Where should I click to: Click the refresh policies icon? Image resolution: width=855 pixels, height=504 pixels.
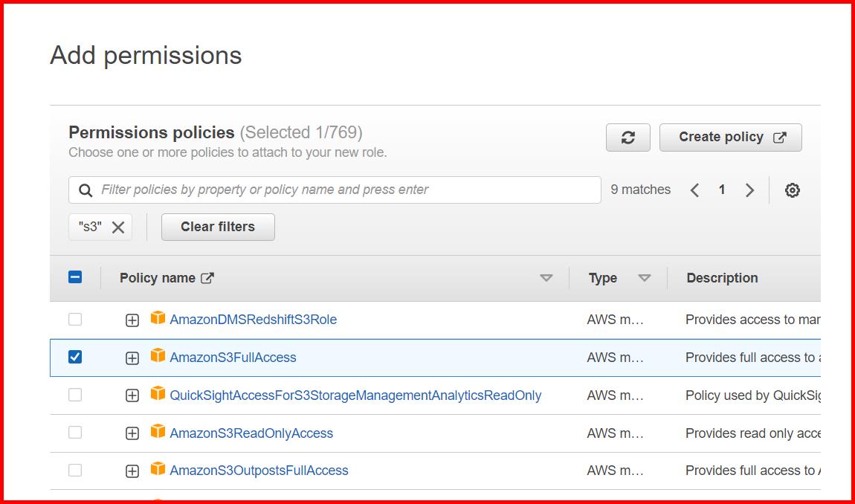[x=627, y=137]
